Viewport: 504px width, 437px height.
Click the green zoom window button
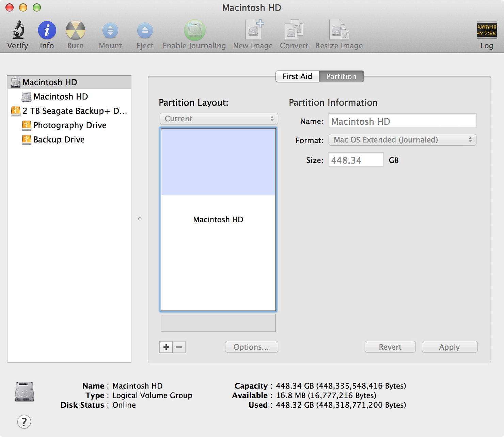click(37, 7)
